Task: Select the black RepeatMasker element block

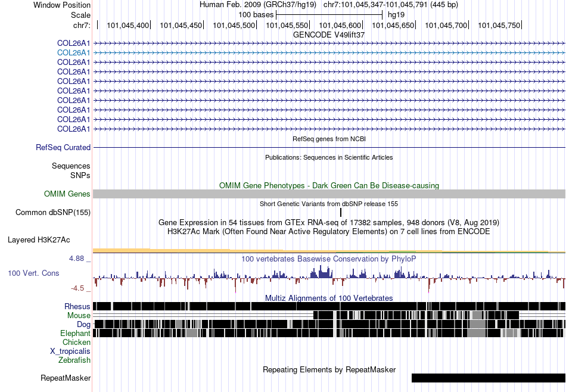Action: 489,378
